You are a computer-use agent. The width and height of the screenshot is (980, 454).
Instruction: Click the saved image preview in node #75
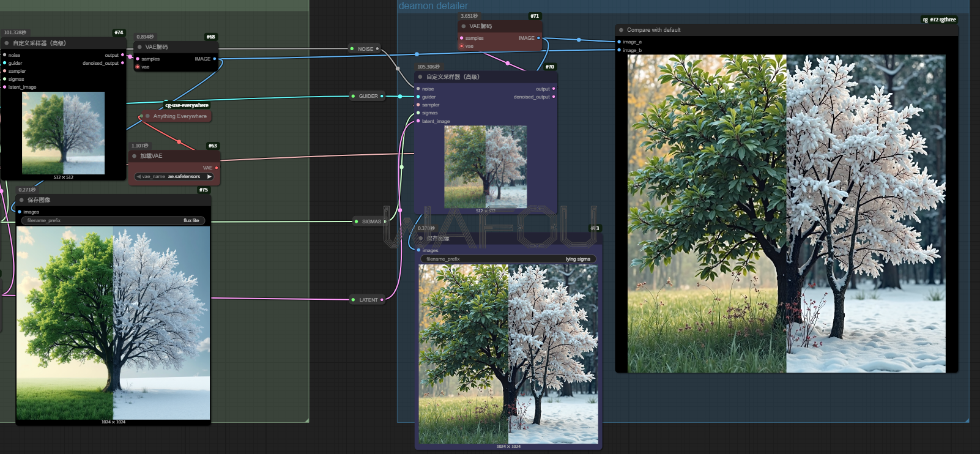pos(113,323)
